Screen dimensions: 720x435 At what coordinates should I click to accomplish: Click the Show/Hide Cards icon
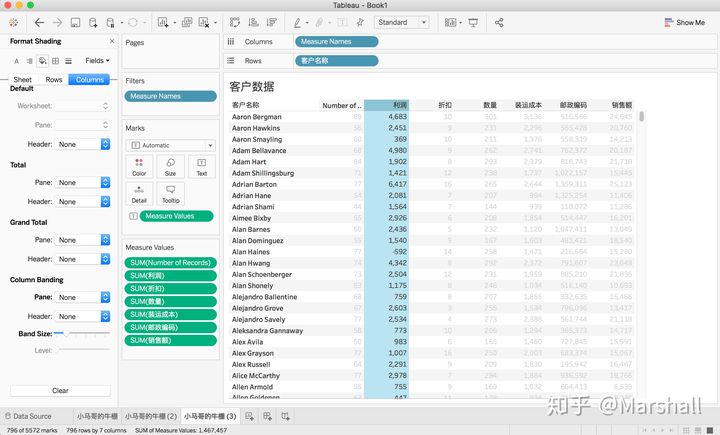451,23
